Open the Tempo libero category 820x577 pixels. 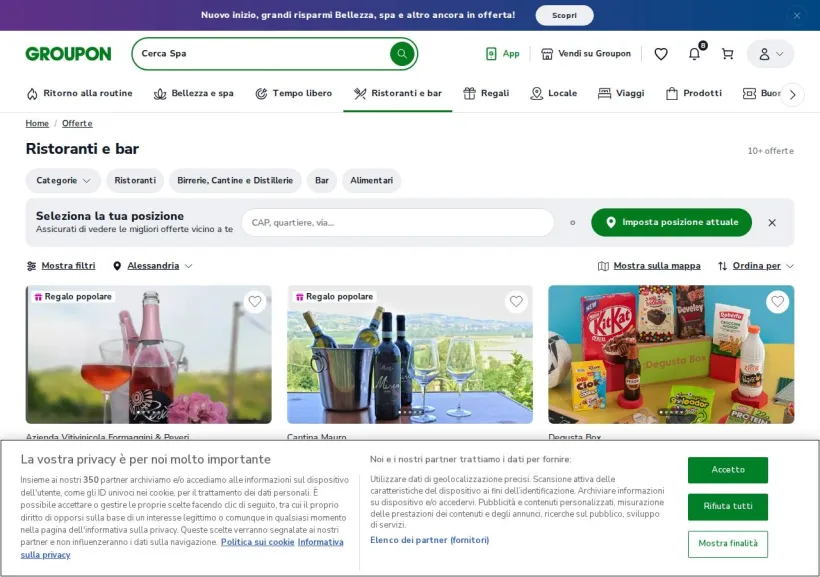[293, 94]
